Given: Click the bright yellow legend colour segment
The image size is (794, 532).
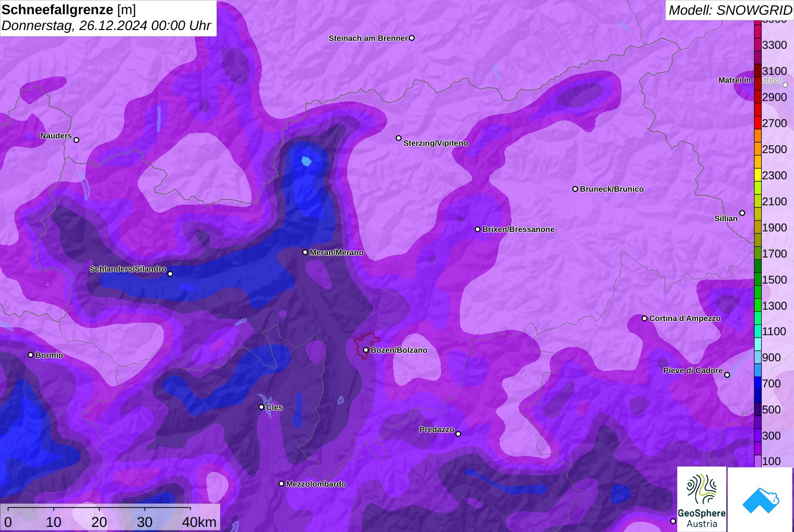Looking at the screenshot, I should click(758, 175).
